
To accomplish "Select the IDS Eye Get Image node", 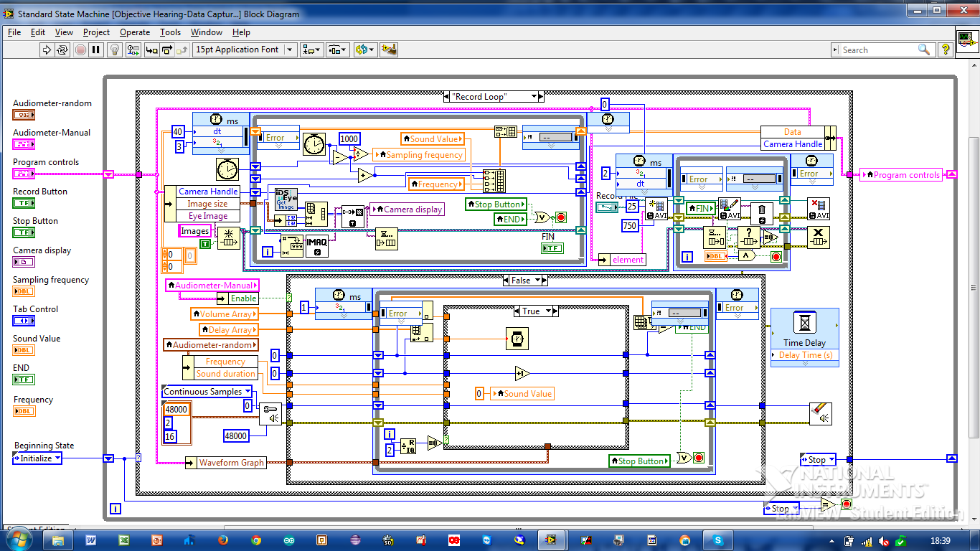I will click(x=286, y=198).
